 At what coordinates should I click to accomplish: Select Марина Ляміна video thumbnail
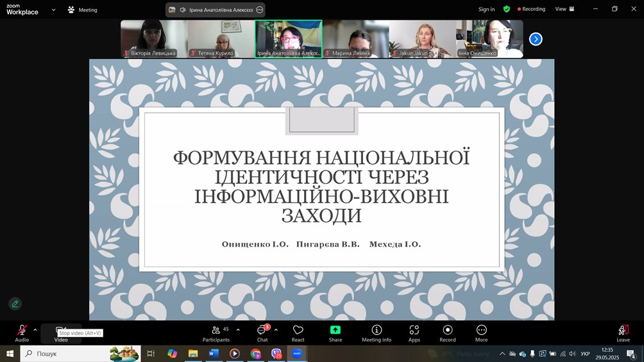(356, 39)
